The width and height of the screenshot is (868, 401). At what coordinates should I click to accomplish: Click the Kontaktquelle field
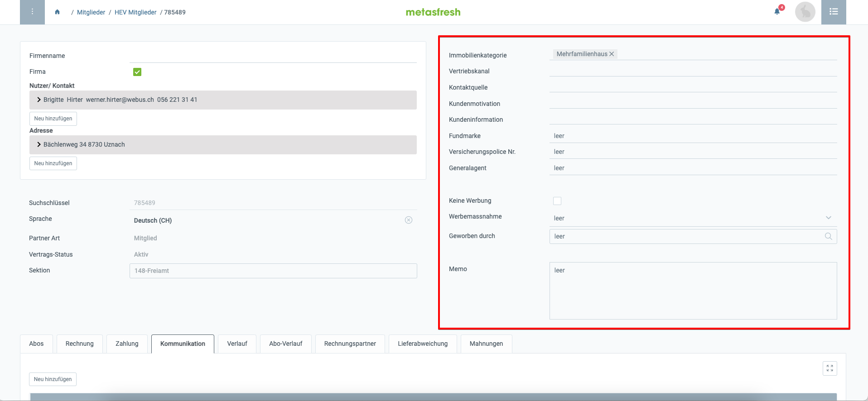[x=693, y=87]
